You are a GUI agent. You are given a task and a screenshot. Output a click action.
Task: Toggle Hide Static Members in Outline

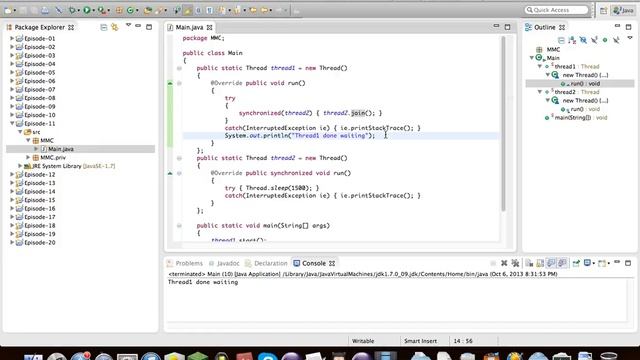(x=594, y=40)
